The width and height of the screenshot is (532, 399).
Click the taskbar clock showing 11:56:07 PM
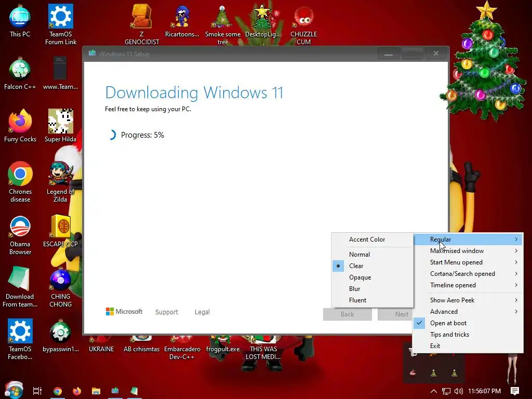(485, 391)
